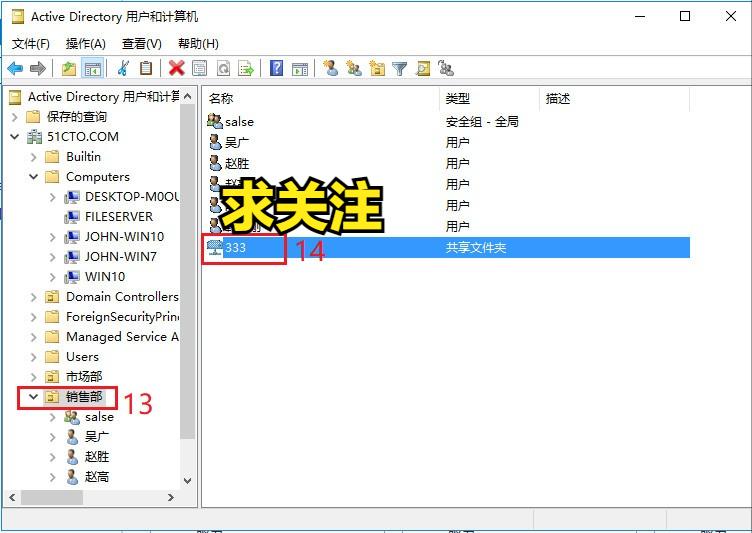
Task: Minimize the Active Directory window
Action: (x=640, y=16)
